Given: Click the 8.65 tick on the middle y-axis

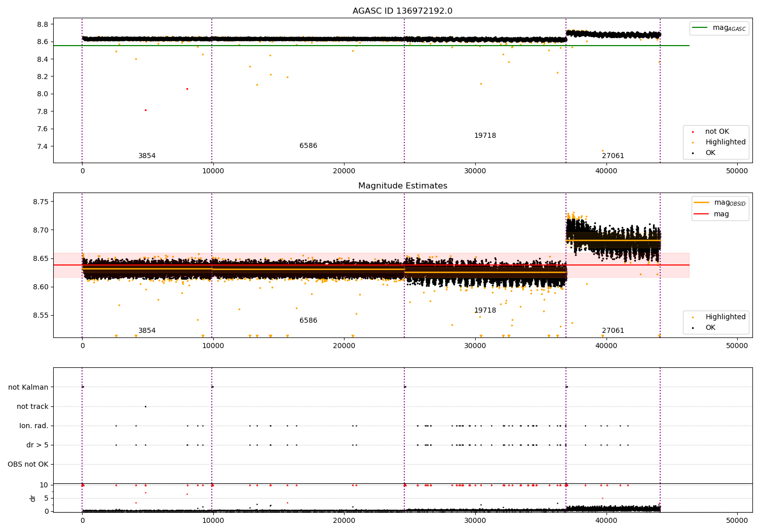Looking at the screenshot, I should pyautogui.click(x=41, y=258).
